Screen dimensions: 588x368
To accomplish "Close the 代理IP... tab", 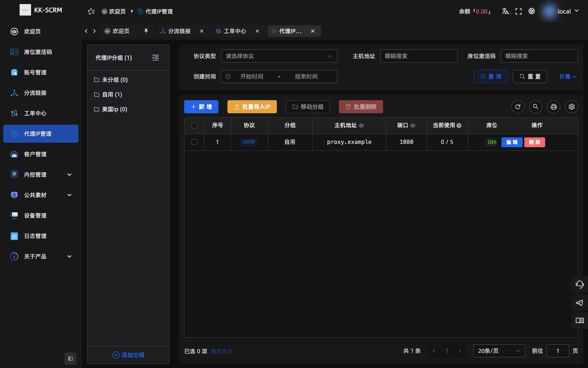I will pos(313,31).
